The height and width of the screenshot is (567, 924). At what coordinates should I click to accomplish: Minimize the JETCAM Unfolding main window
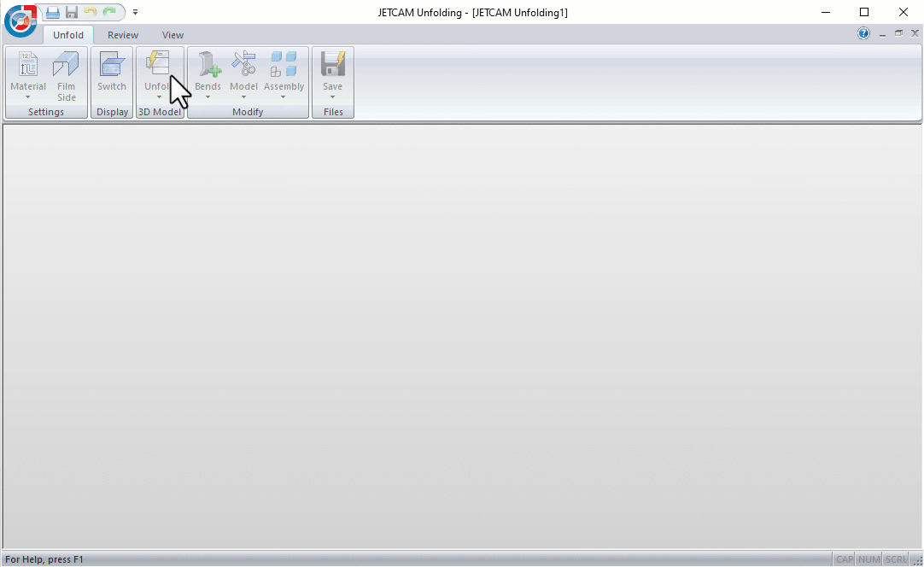pyautogui.click(x=826, y=12)
